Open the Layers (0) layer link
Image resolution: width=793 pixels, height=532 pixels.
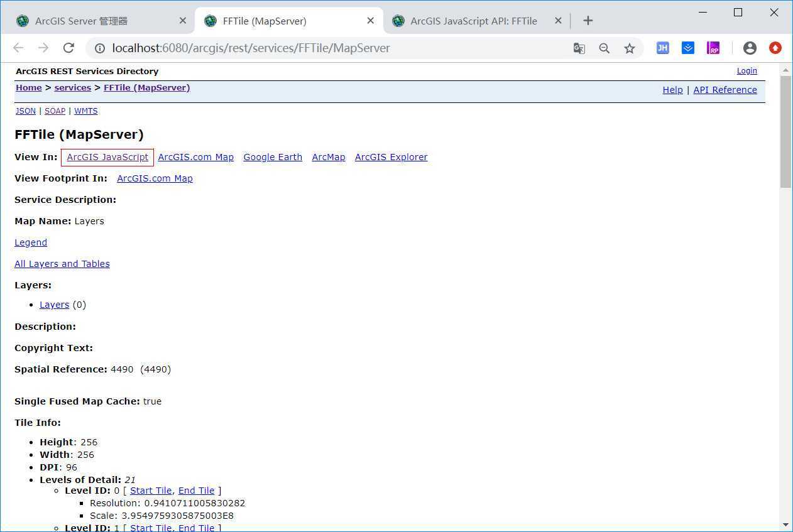tap(54, 305)
